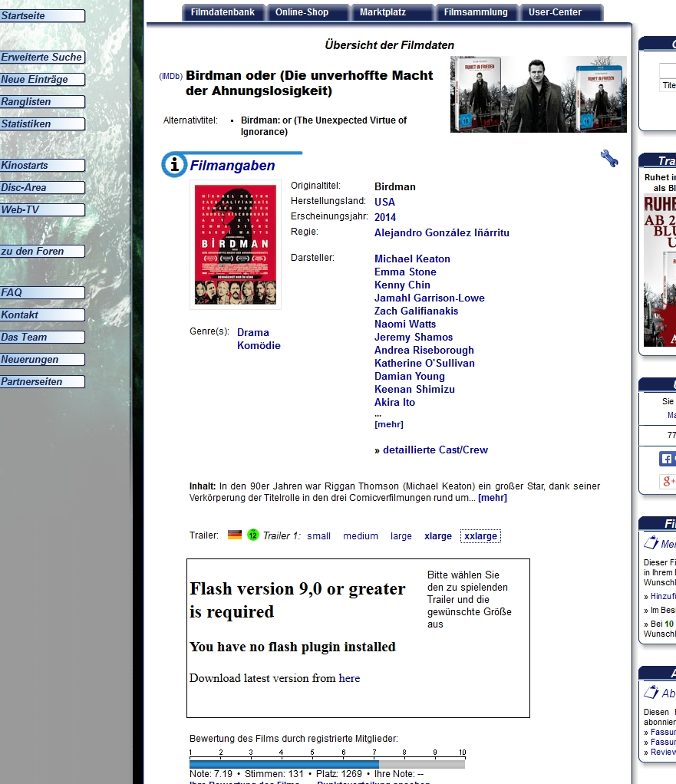Open Emma Stone actor link

click(x=405, y=272)
